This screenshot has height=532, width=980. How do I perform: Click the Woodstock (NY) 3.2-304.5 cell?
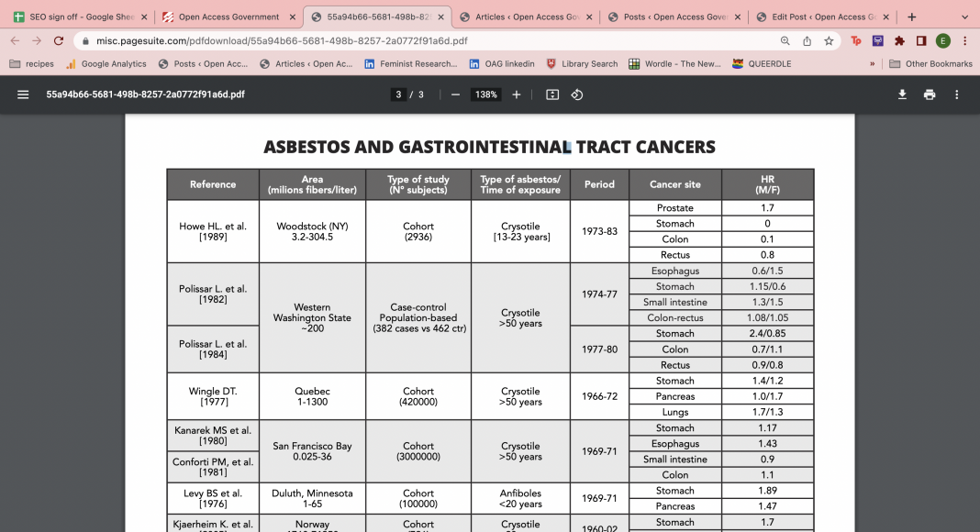pos(313,231)
